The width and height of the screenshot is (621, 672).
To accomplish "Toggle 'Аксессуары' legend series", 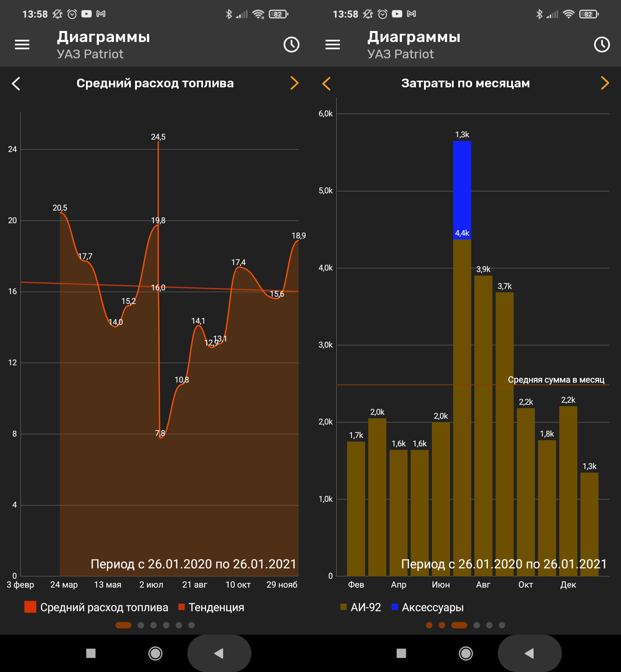I will (x=427, y=607).
